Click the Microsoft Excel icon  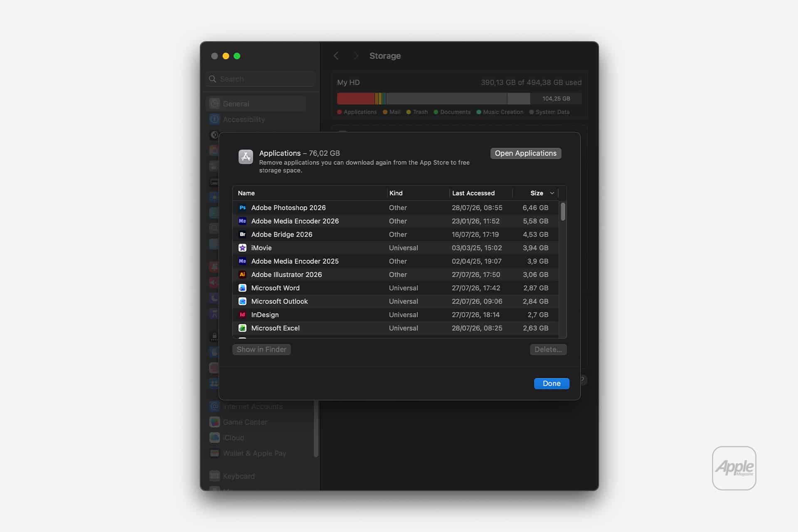tap(242, 328)
